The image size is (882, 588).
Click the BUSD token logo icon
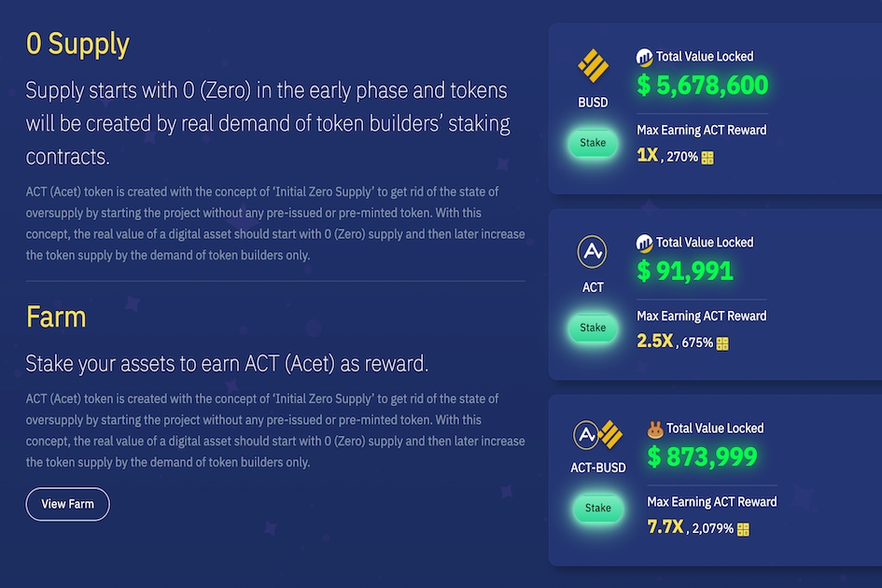(593, 66)
